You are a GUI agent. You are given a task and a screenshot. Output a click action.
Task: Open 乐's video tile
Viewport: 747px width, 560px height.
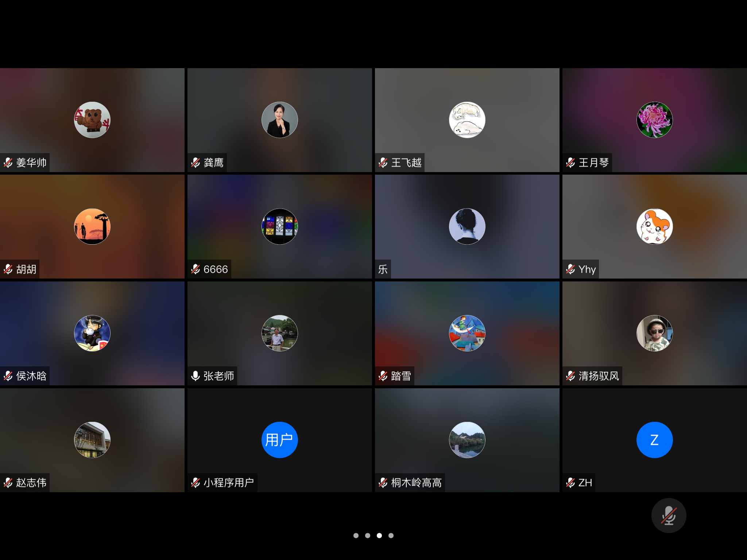coord(467,226)
